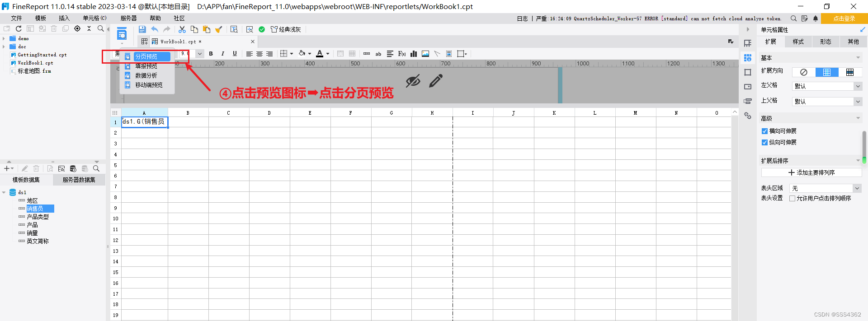Toggle the horizontally stretchable checkbox (横向可伸展)
The image size is (868, 321).
(x=764, y=131)
